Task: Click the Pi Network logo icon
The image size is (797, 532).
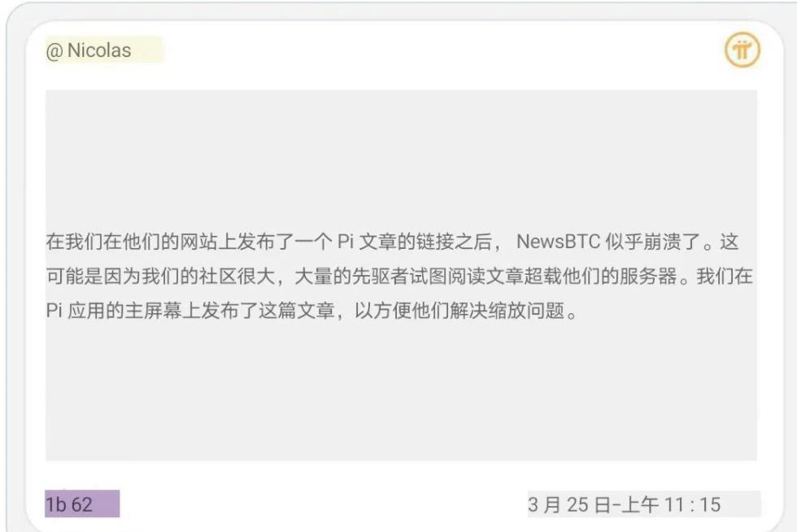Action: coord(742,50)
